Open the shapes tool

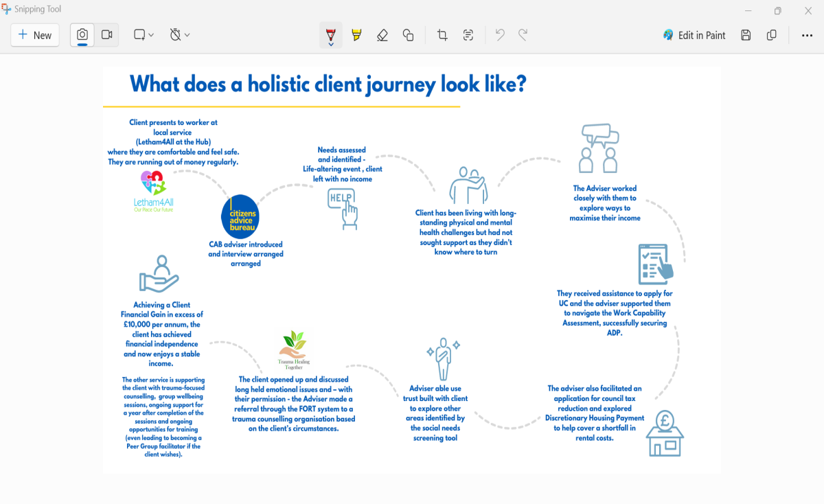[408, 35]
